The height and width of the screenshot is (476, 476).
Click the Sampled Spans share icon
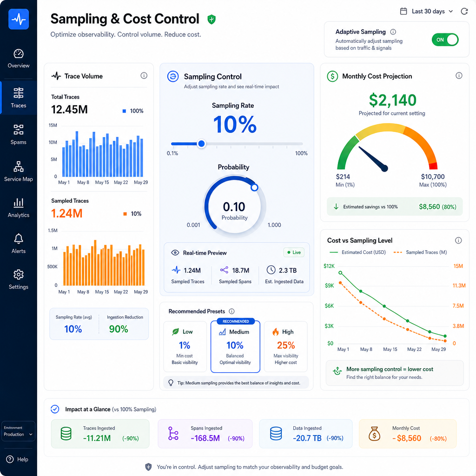coord(224,270)
